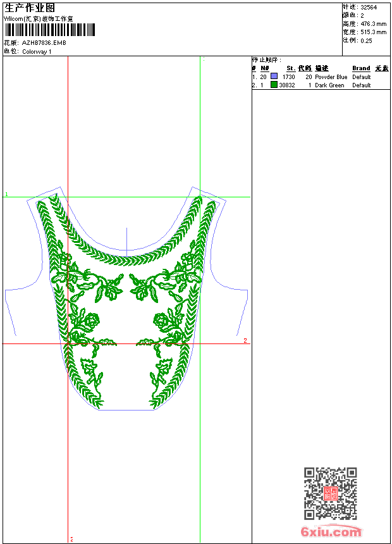The height and width of the screenshot is (544, 392).
Task: Click the N# column header
Action: [265, 68]
